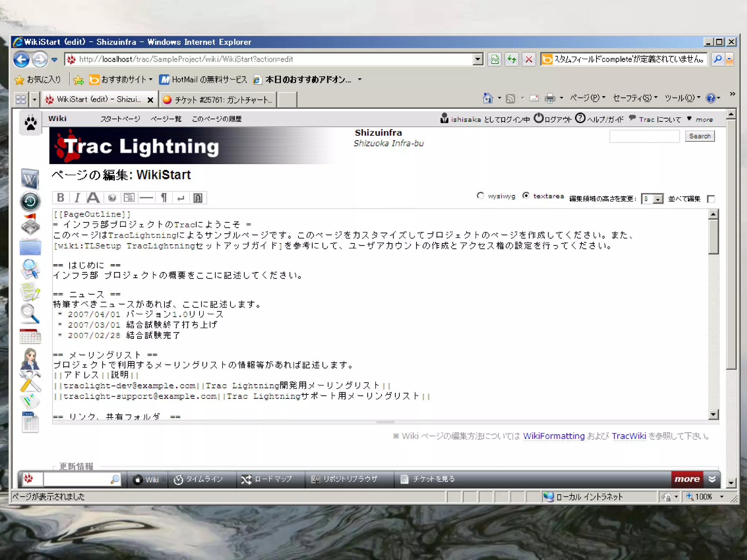The image size is (747, 560).
Task: Apply italic formatting in editor toolbar
Action: pos(77,198)
